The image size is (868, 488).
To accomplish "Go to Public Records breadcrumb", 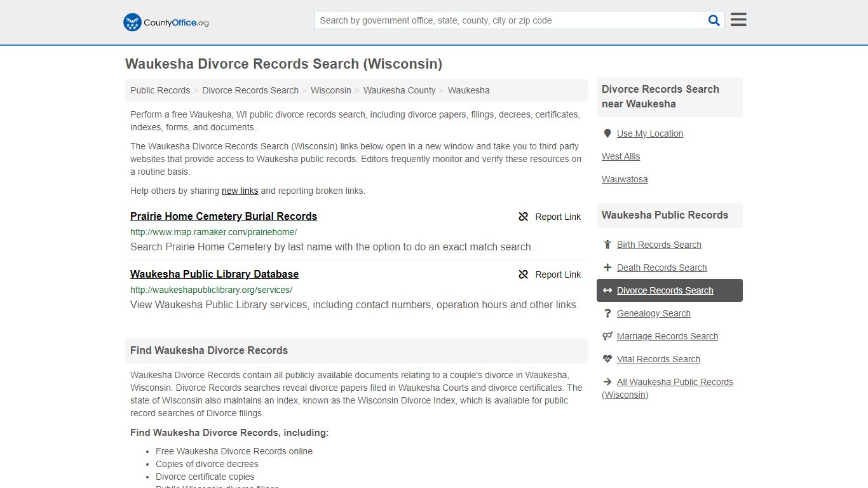I will [160, 90].
